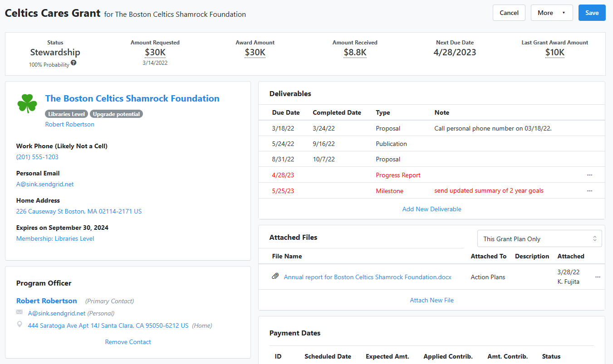Screen dimensions: 613x364
Task: Click the Libraries Level tag
Action: tap(67, 114)
